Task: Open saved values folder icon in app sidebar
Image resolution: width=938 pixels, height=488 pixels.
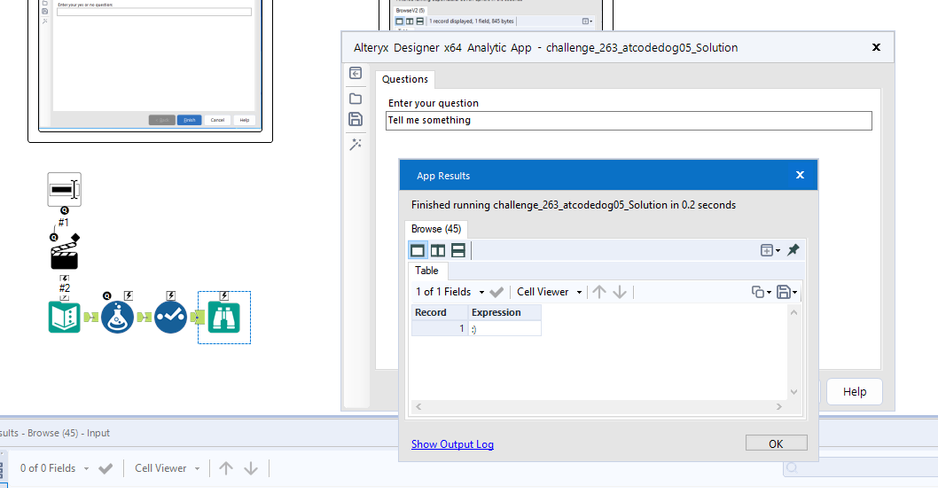Action: 355,98
